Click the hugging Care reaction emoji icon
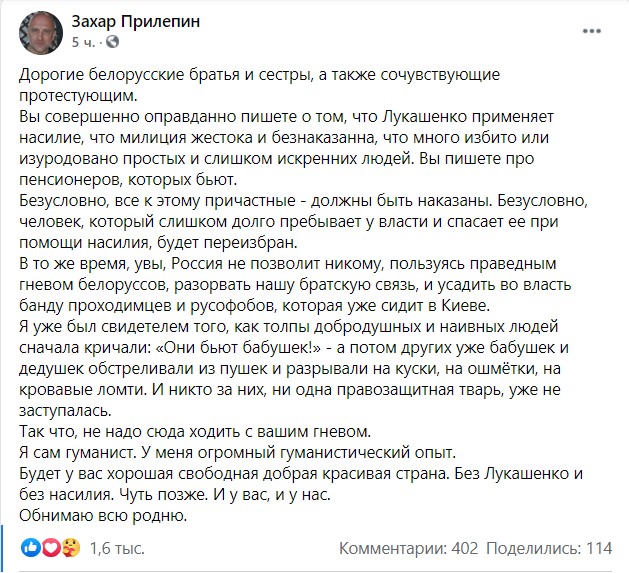Screen dimensions: 629x573 pos(71,548)
